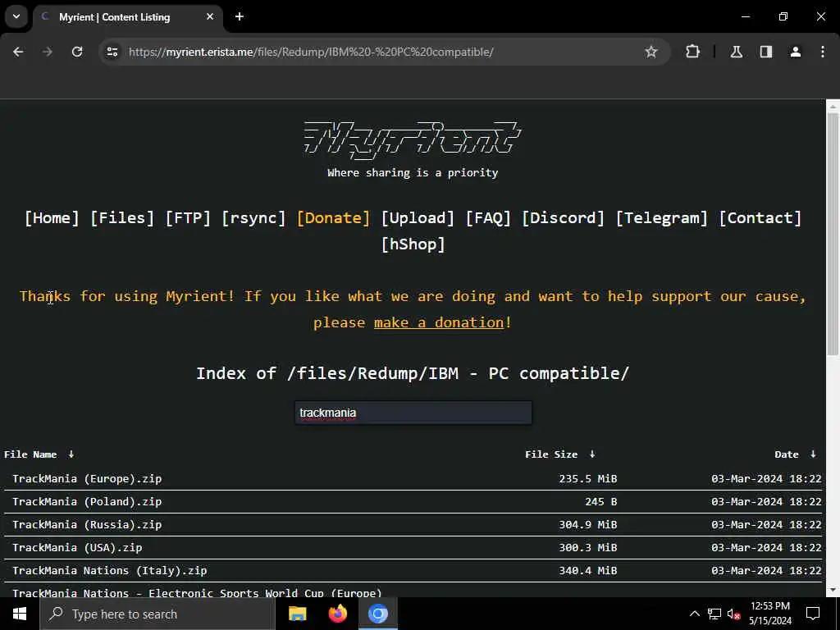This screenshot has width=840, height=630.
Task: Select the 340.4 MiB file size cell
Action: click(x=587, y=571)
